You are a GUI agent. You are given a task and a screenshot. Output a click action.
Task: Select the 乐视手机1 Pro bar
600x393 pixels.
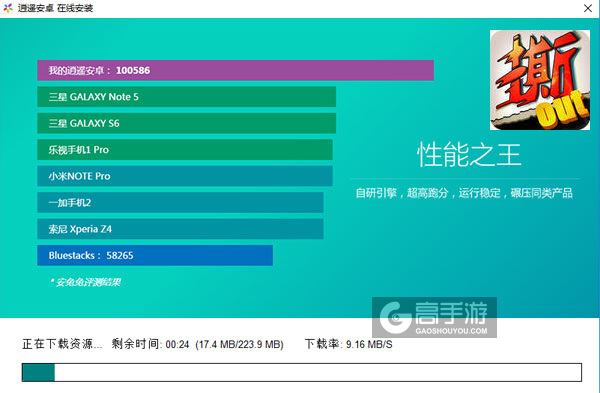point(185,150)
